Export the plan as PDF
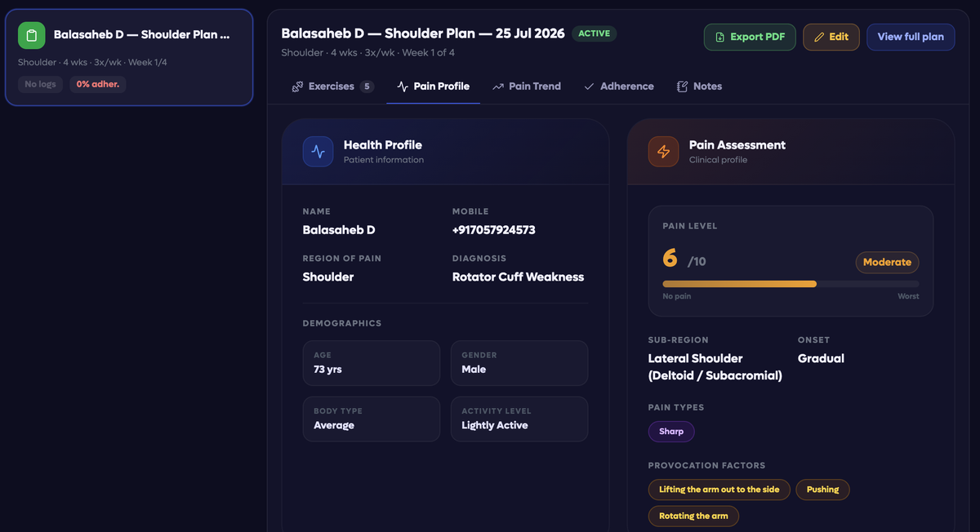Screen dimensions: 980x532 click(x=750, y=37)
